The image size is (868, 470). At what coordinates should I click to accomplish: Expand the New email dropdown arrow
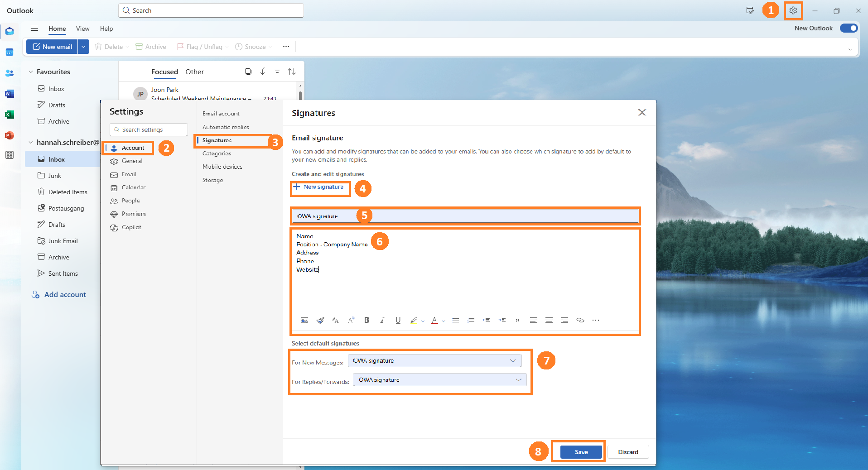(83, 47)
